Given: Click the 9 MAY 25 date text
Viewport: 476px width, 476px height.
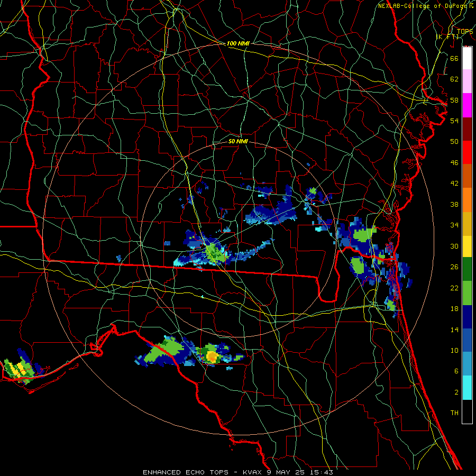Looking at the screenshot, I should pos(287,472).
